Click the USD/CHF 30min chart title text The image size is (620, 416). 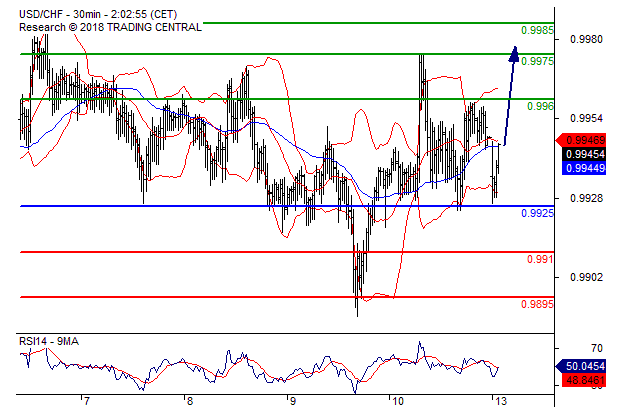pyautogui.click(x=98, y=15)
